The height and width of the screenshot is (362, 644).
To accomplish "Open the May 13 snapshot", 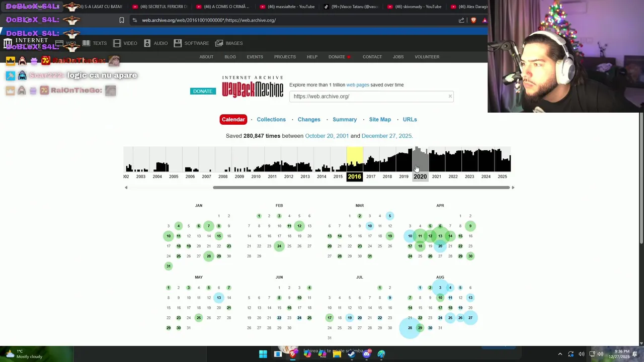I will [219, 298].
